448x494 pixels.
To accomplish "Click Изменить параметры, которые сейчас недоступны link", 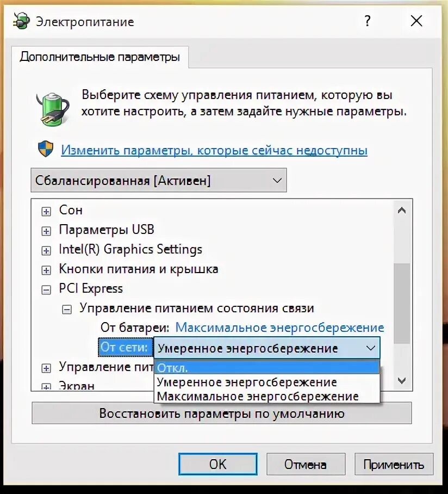I will [x=214, y=150].
